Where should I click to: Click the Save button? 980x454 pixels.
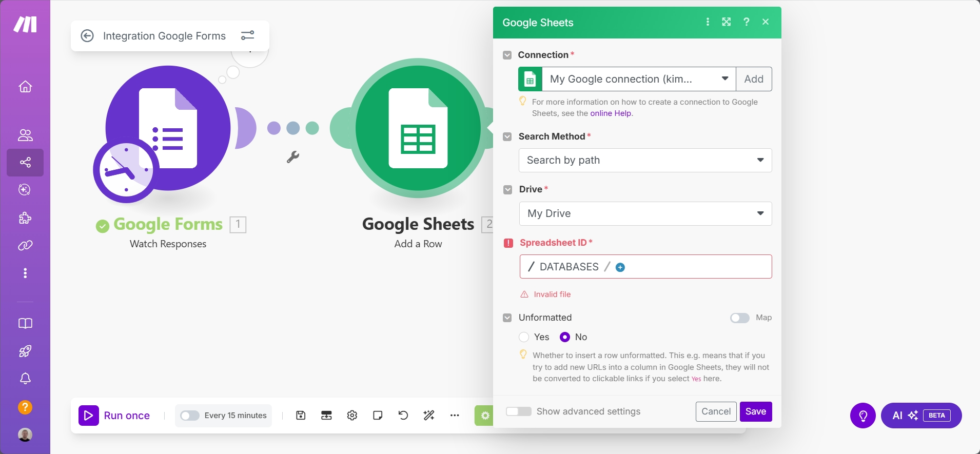(756, 411)
